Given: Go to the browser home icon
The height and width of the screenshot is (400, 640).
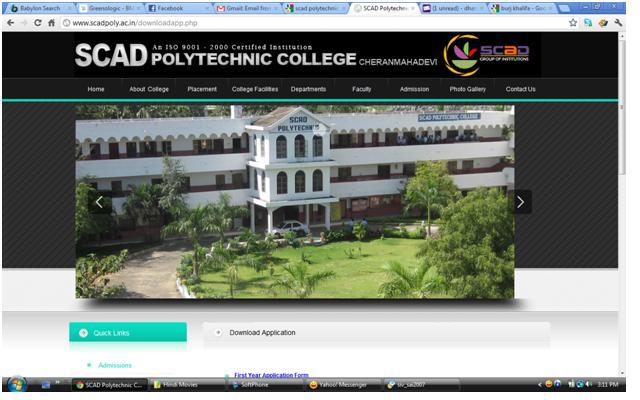Looking at the screenshot, I should [51, 23].
